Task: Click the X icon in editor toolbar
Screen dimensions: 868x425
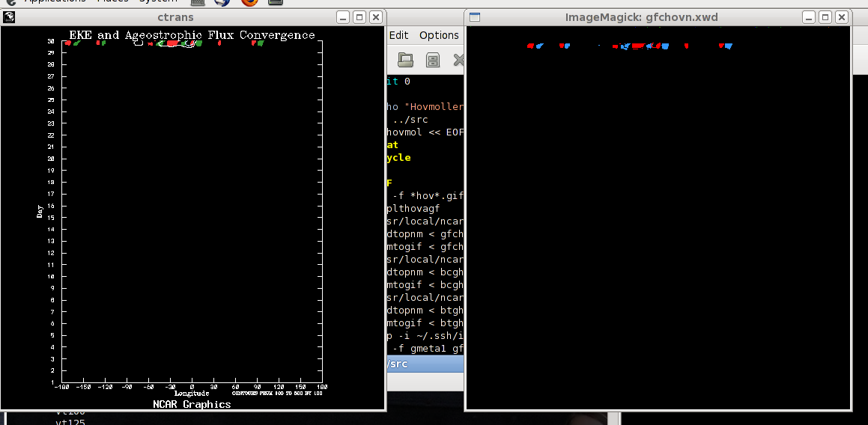Action: [458, 60]
